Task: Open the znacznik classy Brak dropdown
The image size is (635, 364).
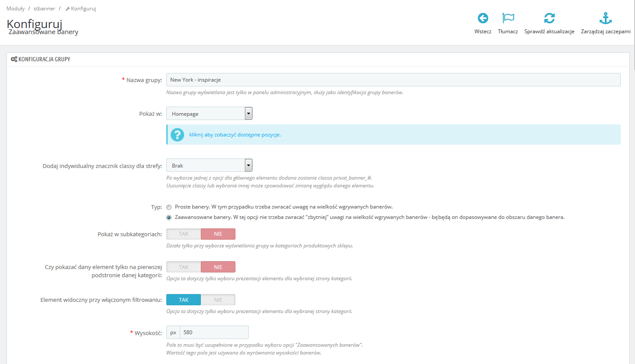Action: click(x=209, y=165)
